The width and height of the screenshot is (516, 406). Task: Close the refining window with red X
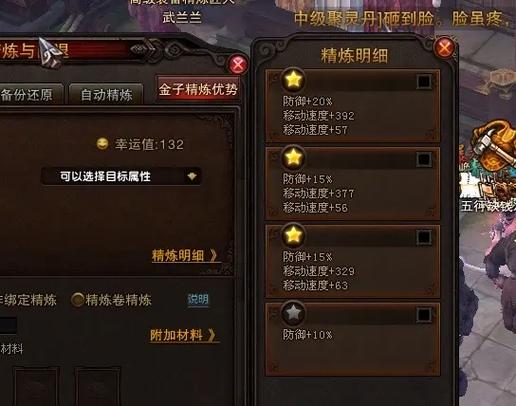238,64
